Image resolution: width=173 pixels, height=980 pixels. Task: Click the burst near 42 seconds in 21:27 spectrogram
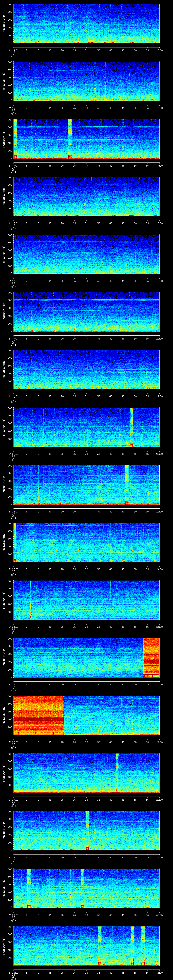click(x=117, y=772)
